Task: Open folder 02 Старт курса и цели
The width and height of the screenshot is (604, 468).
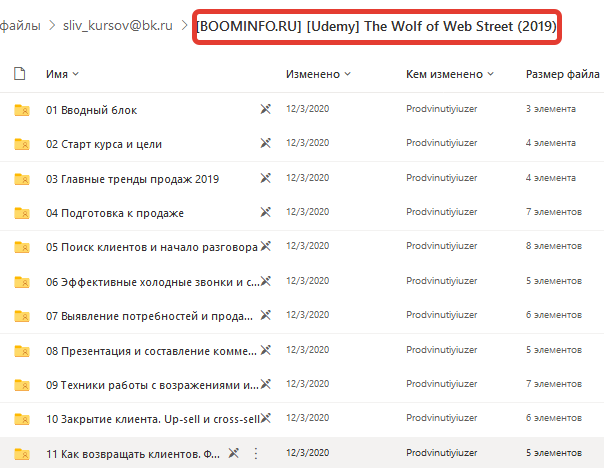Action: click(x=104, y=144)
